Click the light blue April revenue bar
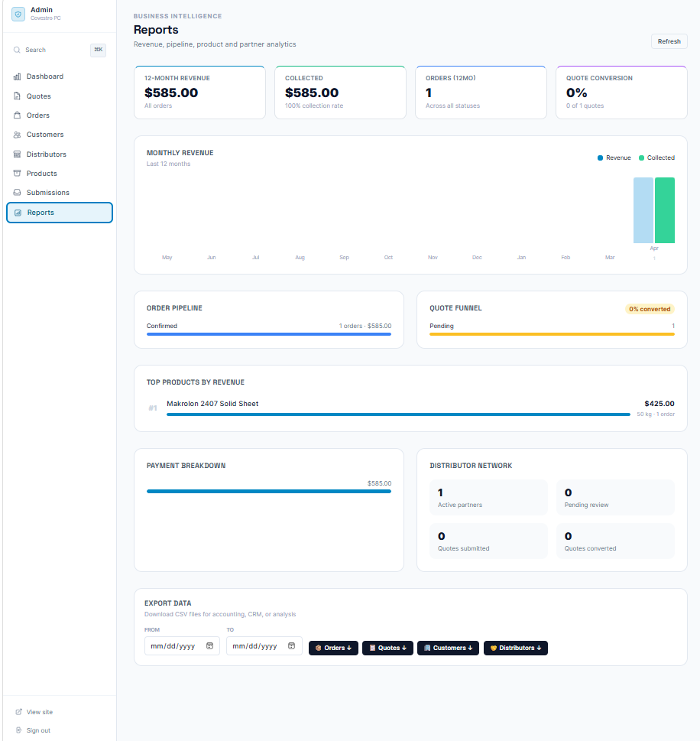This screenshot has height=741, width=700. coord(643,210)
